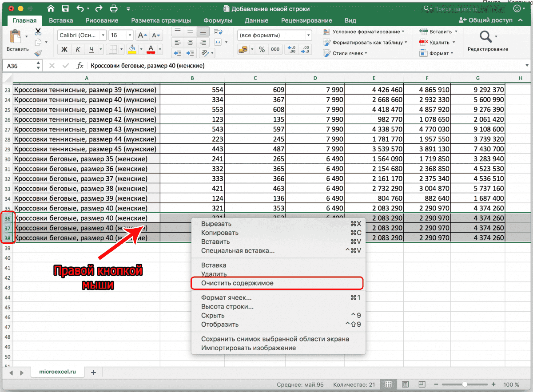Select the Cut scissors icon
Image resolution: width=533 pixels, height=392 pixels.
tap(38, 32)
